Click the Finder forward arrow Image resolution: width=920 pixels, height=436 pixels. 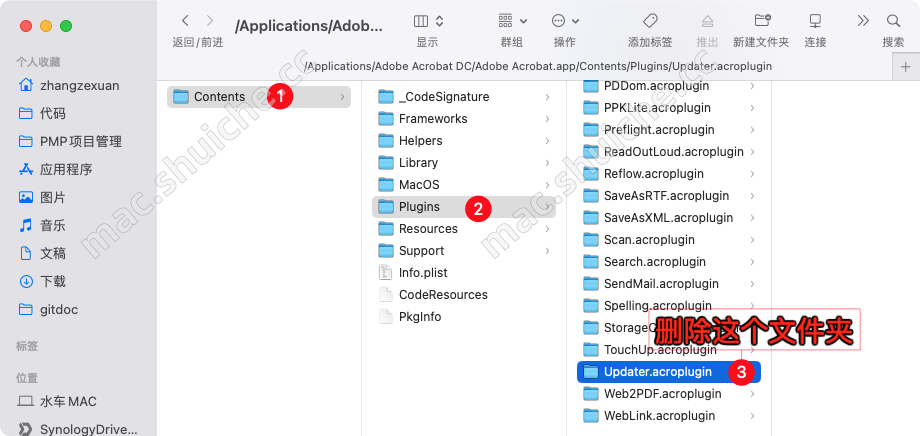(209, 20)
